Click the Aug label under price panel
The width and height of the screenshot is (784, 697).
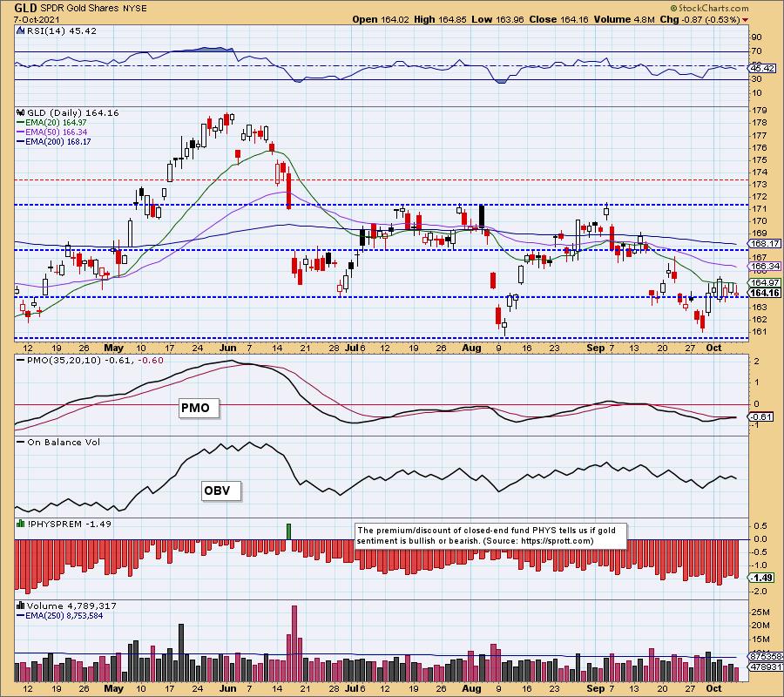click(x=471, y=348)
